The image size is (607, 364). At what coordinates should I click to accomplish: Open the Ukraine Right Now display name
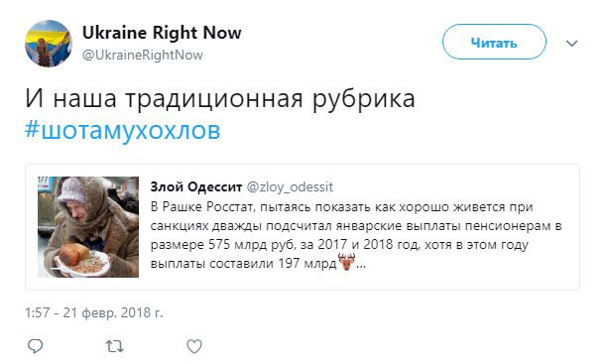[x=162, y=33]
